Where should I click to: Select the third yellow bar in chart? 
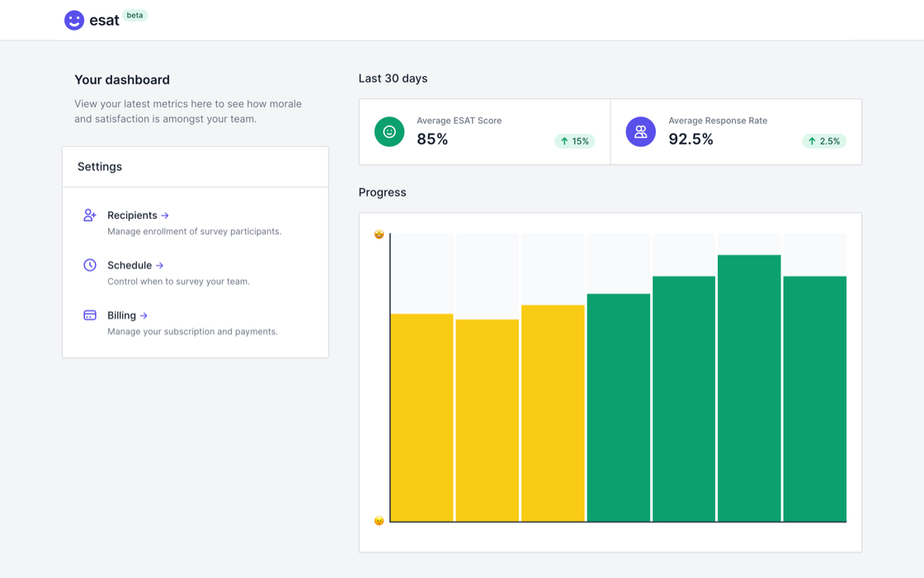click(x=553, y=413)
